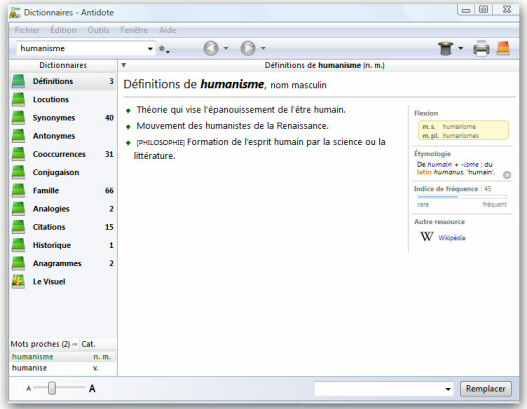Click the red-orange book icon in toolbar

tap(503, 48)
